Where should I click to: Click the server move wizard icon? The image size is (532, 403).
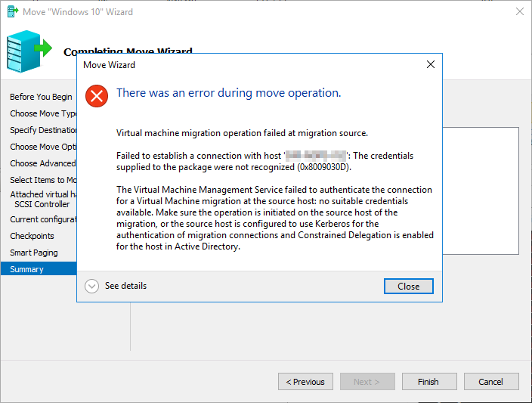click(29, 51)
